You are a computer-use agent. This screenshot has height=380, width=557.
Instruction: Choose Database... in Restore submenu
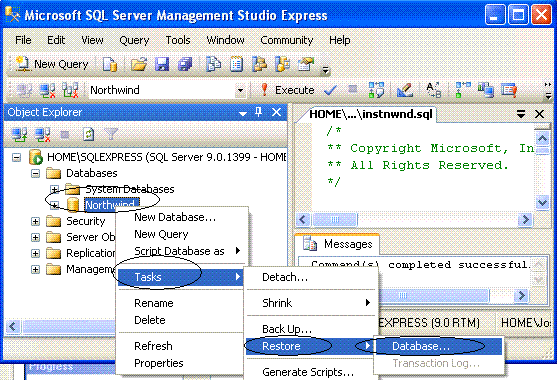click(x=438, y=346)
